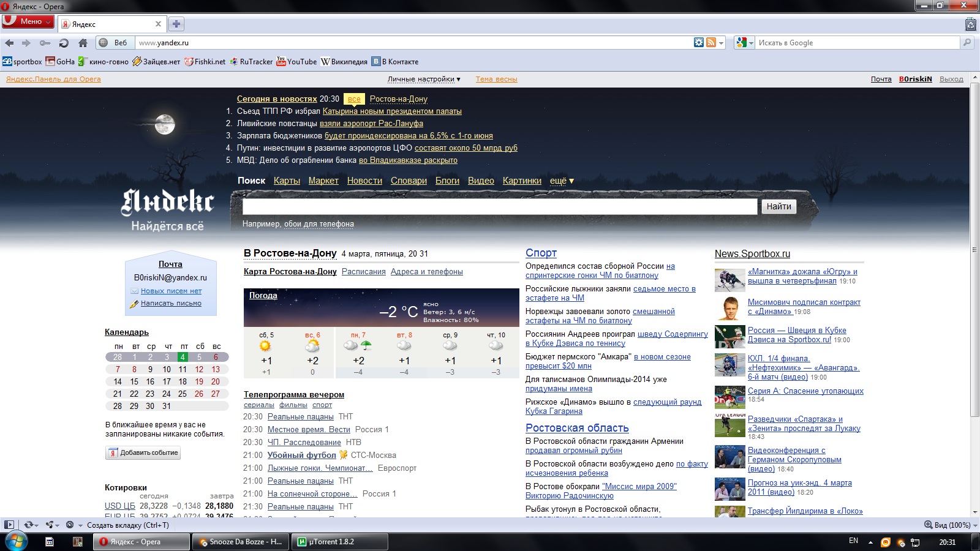The height and width of the screenshot is (551, 980).
Task: Go forward with the forward arrow
Action: tap(26, 43)
